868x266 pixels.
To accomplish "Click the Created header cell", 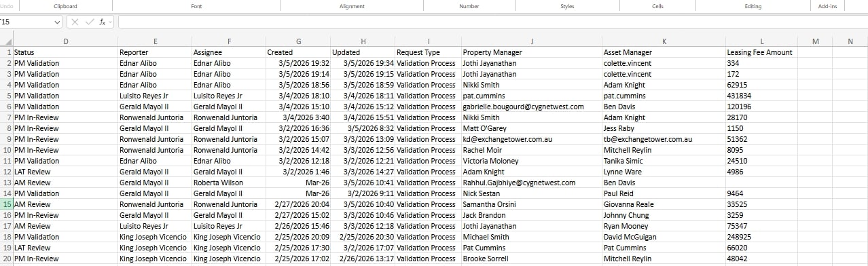I will (298, 52).
